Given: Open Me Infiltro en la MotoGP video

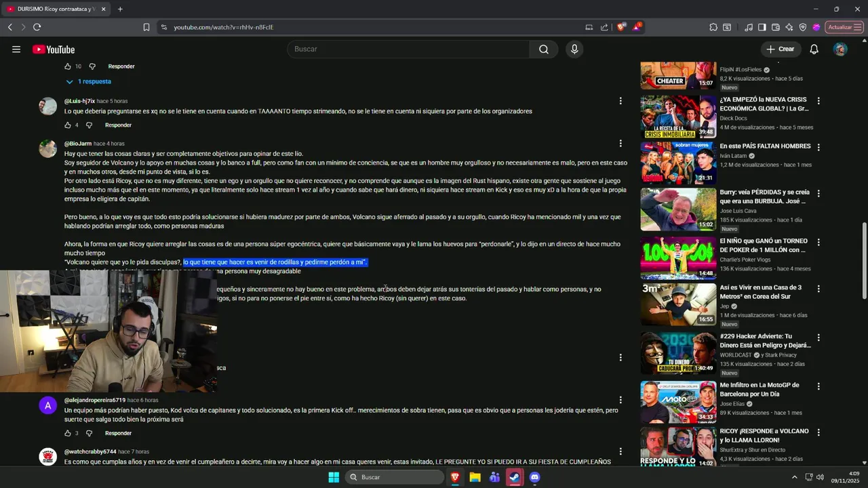Looking at the screenshot, I should (759, 389).
